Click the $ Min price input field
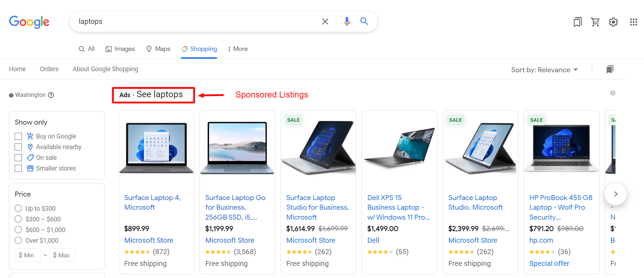Viewport: 644px width, 278px height. 28,255
